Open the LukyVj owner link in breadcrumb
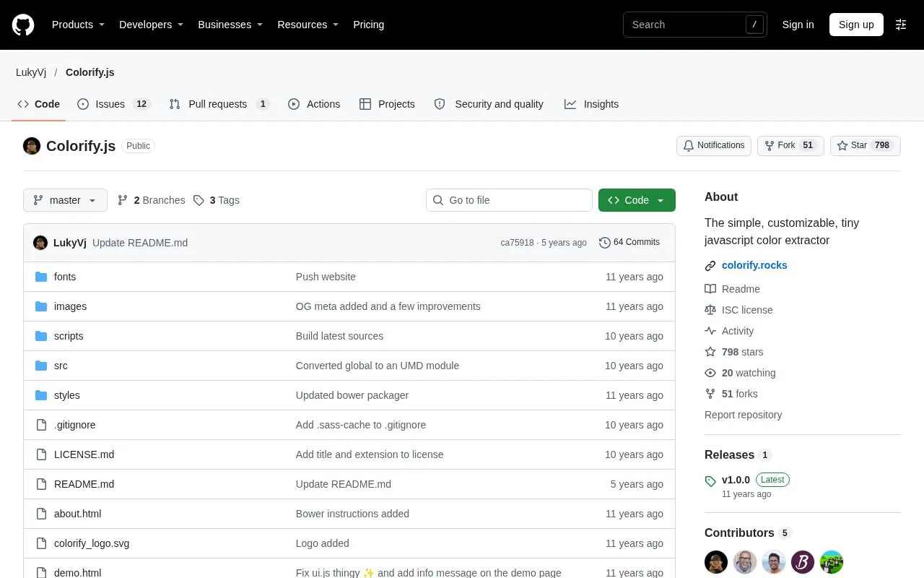 click(x=31, y=72)
